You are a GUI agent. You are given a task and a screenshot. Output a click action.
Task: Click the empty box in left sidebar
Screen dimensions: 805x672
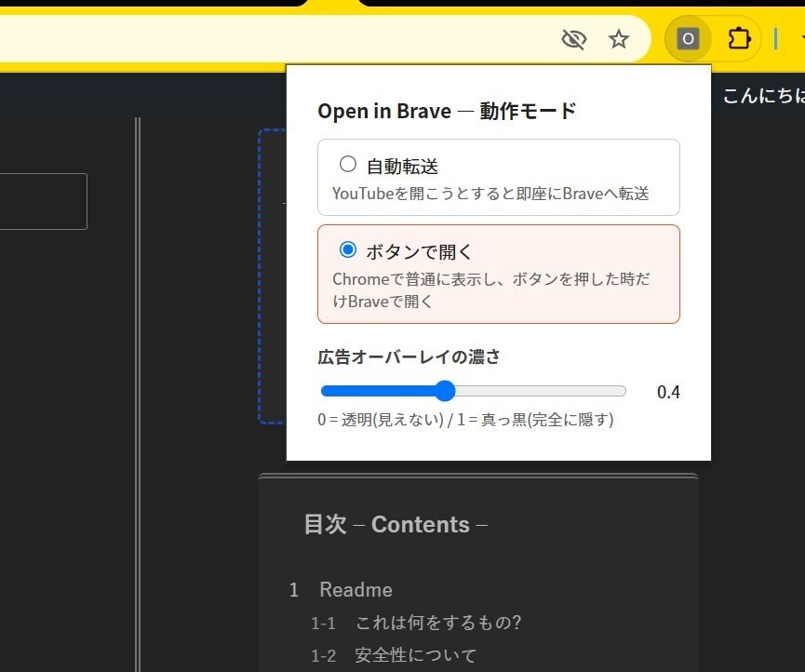[x=43, y=201]
